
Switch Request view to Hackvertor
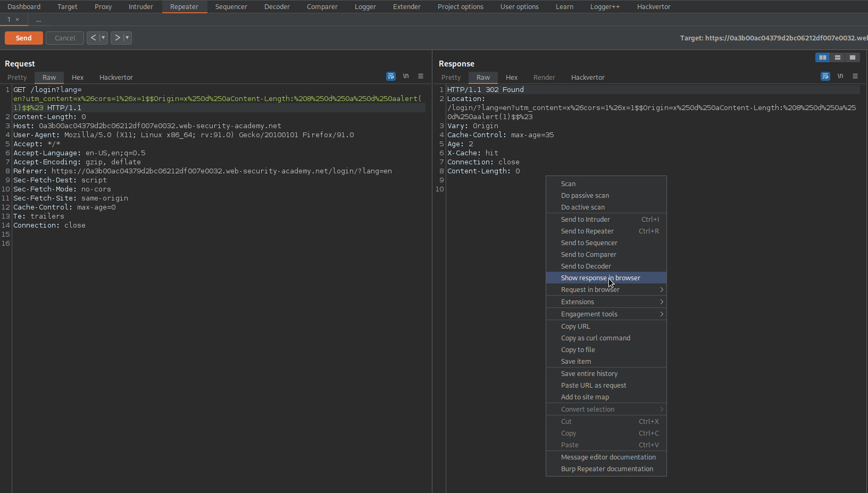pyautogui.click(x=116, y=78)
